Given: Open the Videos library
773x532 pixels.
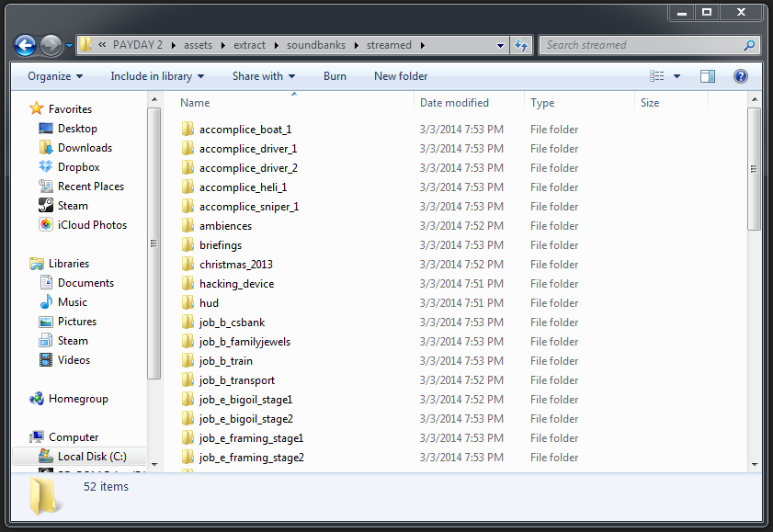Looking at the screenshot, I should pyautogui.click(x=74, y=359).
